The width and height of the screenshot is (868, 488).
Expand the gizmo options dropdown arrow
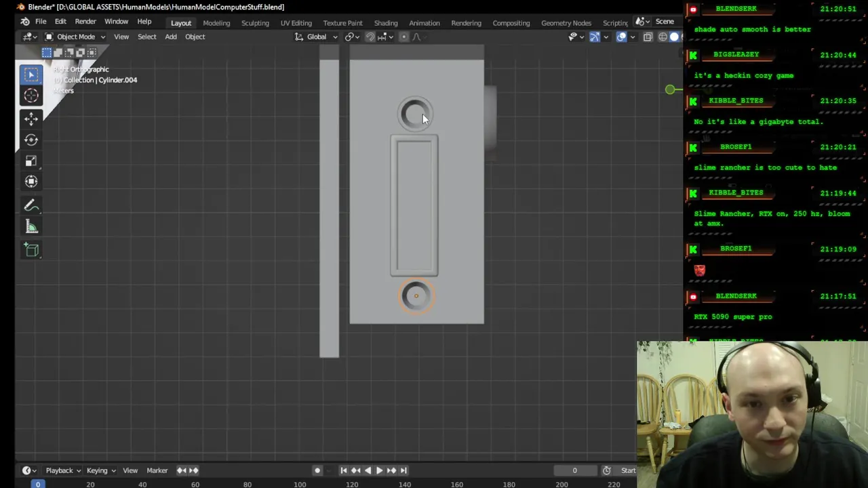pos(606,37)
